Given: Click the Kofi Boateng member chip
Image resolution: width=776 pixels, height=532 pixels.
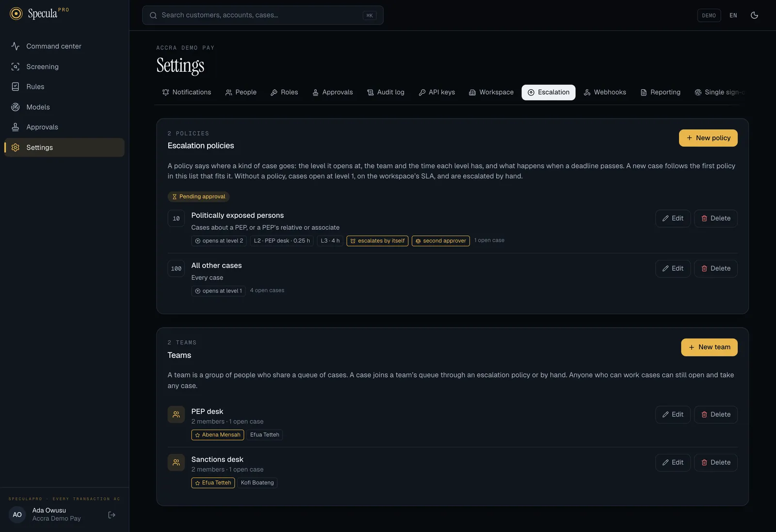Looking at the screenshot, I should [x=258, y=483].
